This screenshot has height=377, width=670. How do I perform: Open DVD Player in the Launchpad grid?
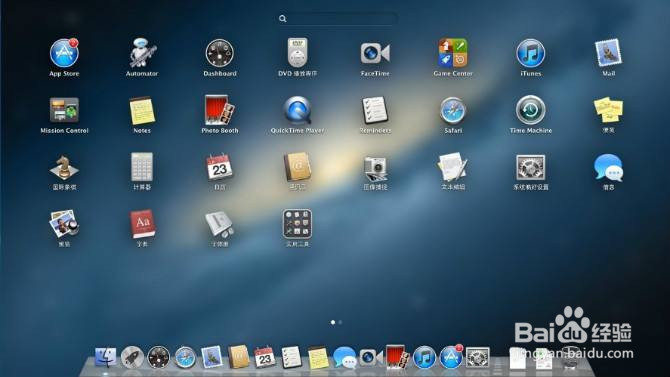[297, 53]
